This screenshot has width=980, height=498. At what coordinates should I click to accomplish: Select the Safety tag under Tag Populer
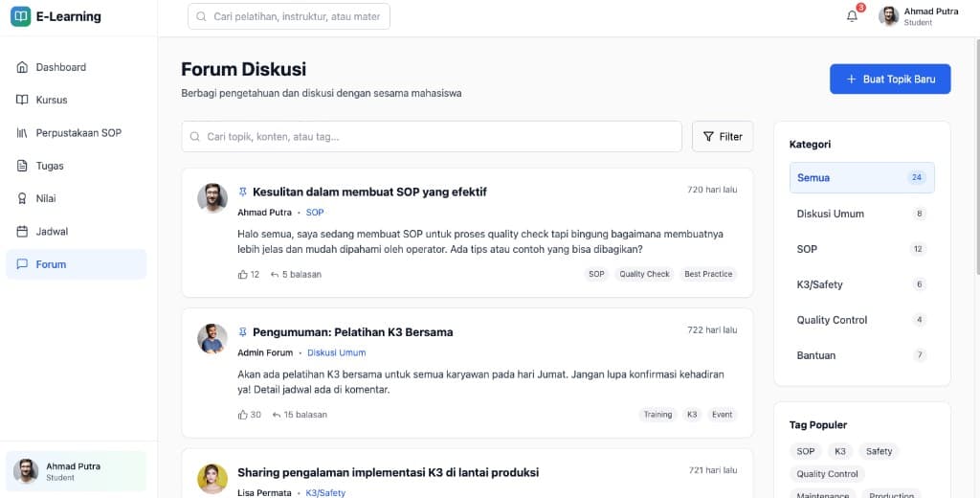point(879,451)
